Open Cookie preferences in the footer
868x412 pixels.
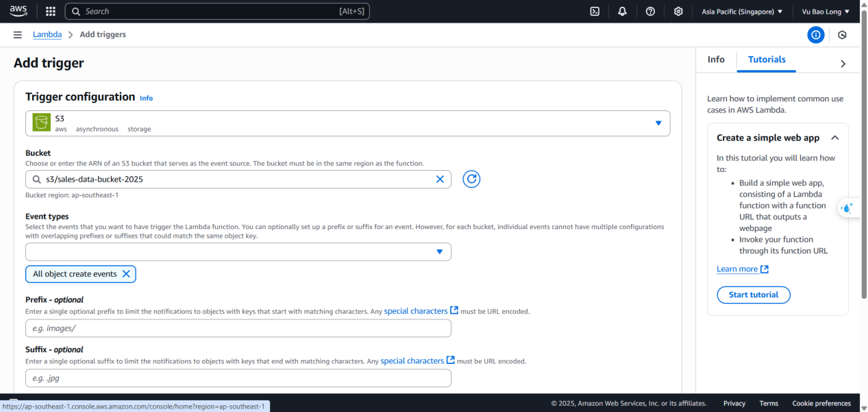click(x=821, y=404)
